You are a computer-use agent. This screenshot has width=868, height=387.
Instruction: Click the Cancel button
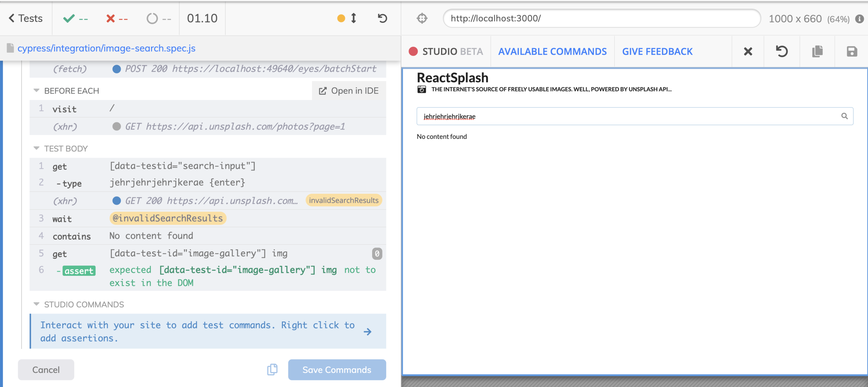point(46,370)
